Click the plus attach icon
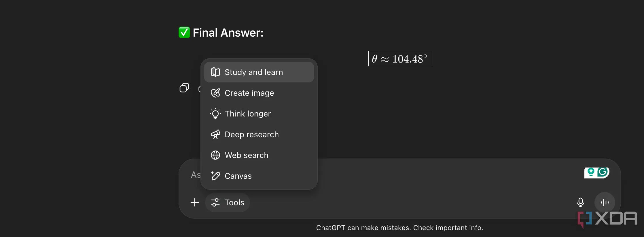 [x=195, y=202]
